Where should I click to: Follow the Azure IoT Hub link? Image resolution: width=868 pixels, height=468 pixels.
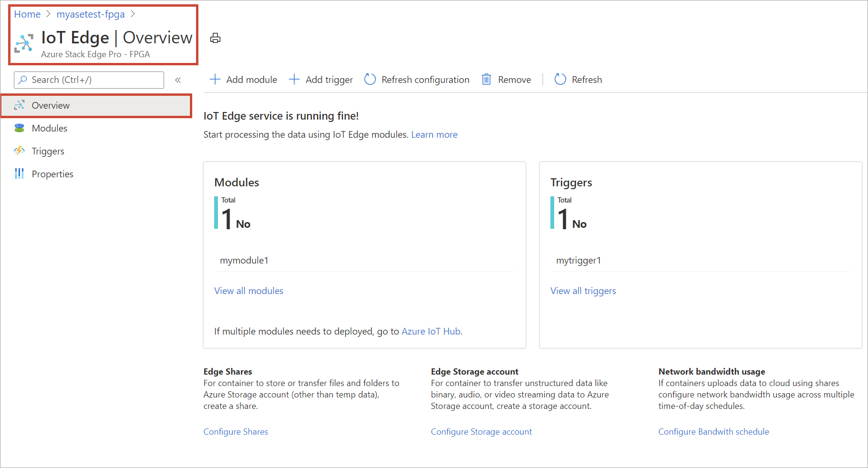pos(431,331)
